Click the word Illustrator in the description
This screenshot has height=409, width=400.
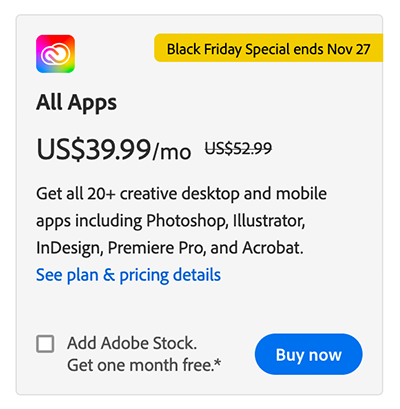tap(269, 221)
